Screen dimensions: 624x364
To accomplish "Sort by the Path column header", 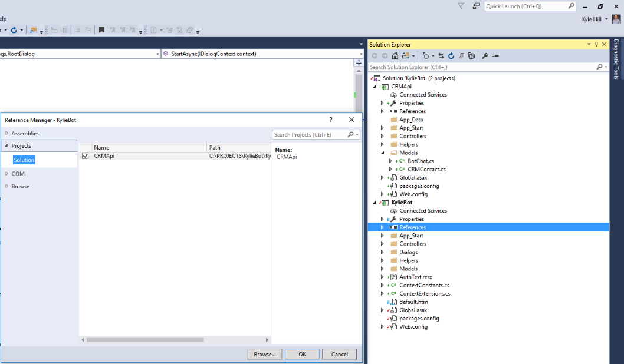I will [239, 147].
